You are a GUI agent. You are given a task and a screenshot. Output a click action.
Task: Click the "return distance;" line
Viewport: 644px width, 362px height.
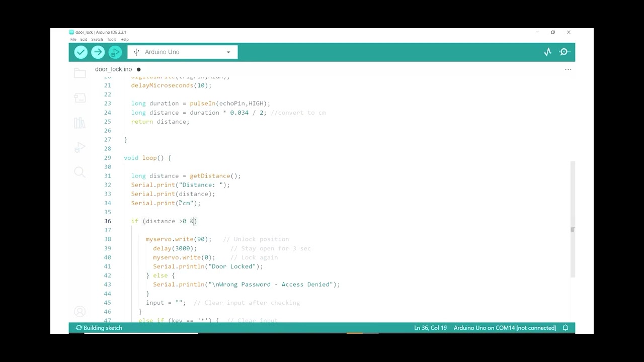(160, 122)
